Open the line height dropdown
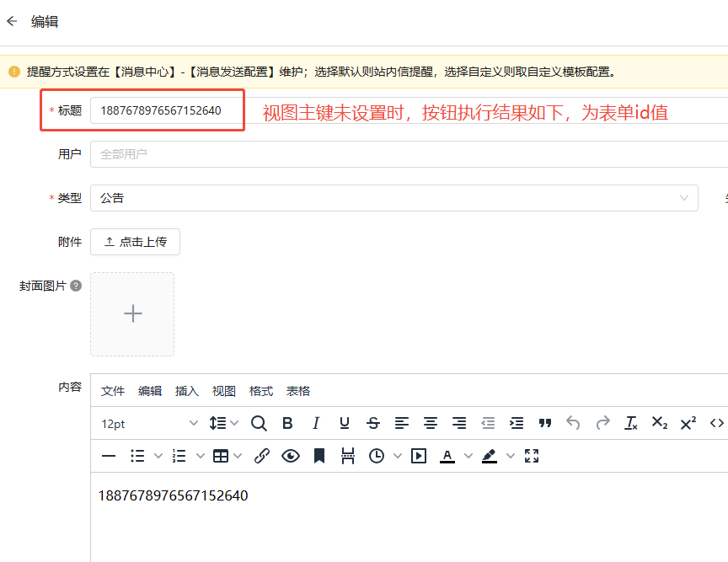This screenshot has width=728, height=562. coord(223,423)
